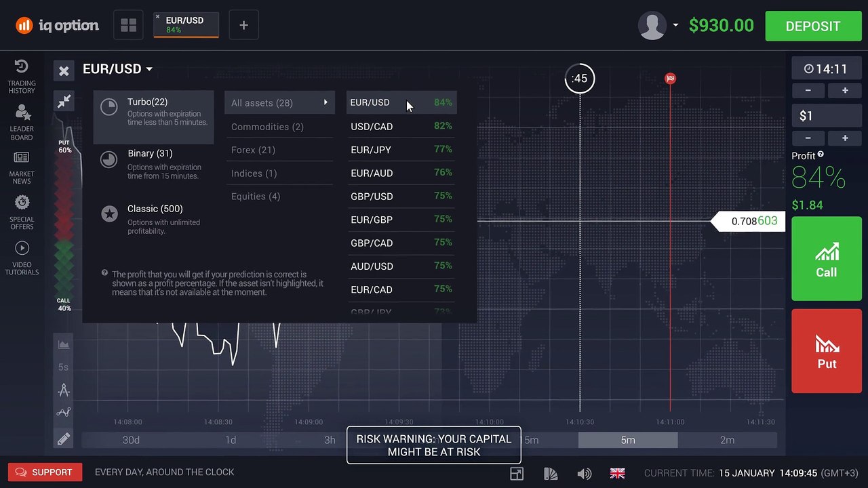Open Video Tutorials in the sidebar
Viewport: 868px width, 488px height.
click(x=22, y=258)
